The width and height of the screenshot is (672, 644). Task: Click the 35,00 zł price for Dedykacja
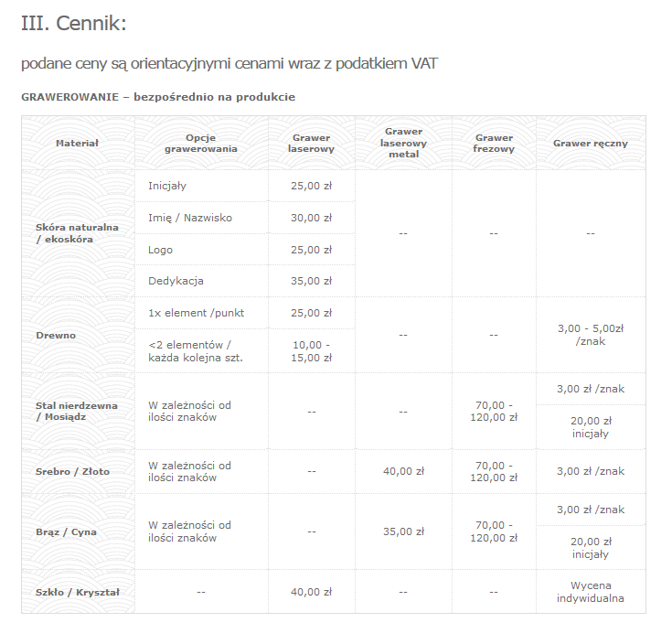[x=311, y=281]
